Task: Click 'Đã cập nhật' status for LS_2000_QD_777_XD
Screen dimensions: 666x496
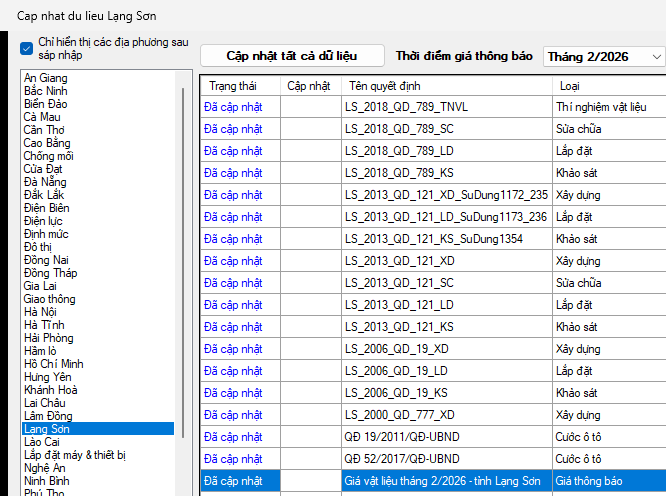Action: click(232, 415)
